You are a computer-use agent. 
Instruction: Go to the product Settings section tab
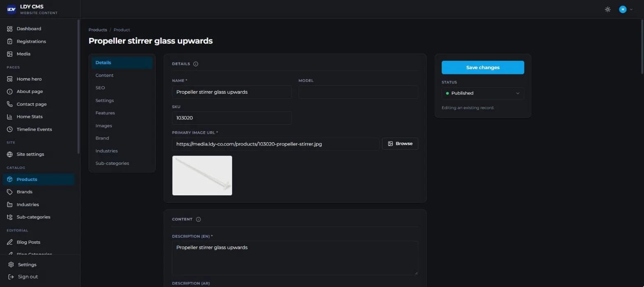(x=122, y=100)
